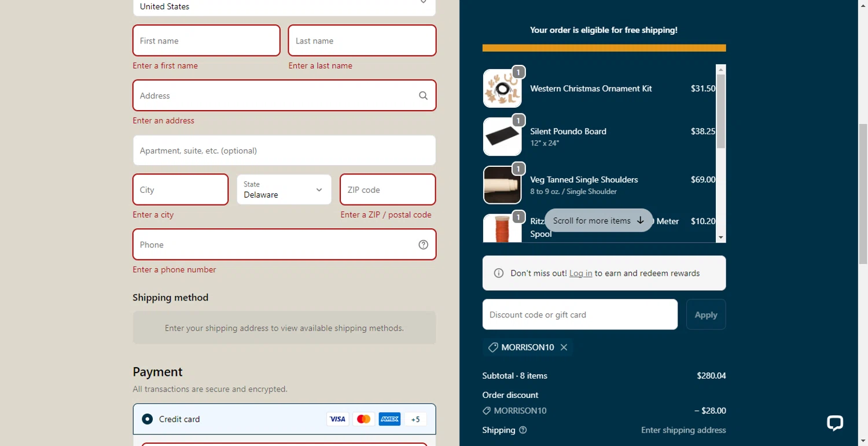Click the Veg Tanned Single Shoulders thumbnail

502,185
